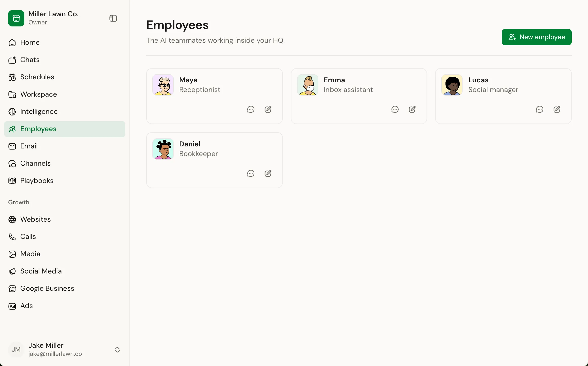Click the Miller Lawn Co. workspace name
The height and width of the screenshot is (366, 588).
coord(53,14)
